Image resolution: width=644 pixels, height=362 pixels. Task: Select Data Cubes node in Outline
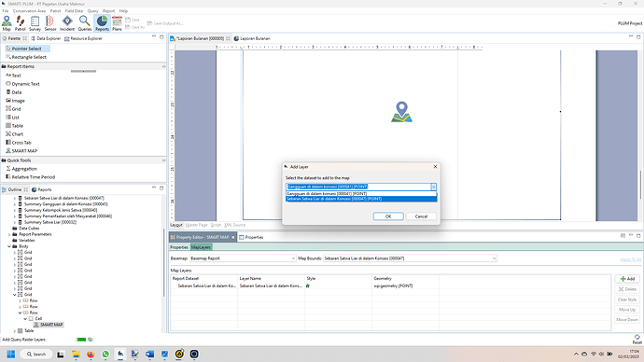pos(26,229)
